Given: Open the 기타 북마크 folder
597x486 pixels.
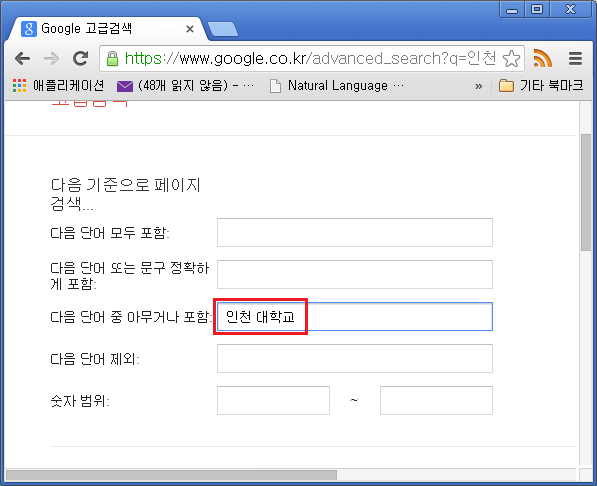Looking at the screenshot, I should click(541, 86).
